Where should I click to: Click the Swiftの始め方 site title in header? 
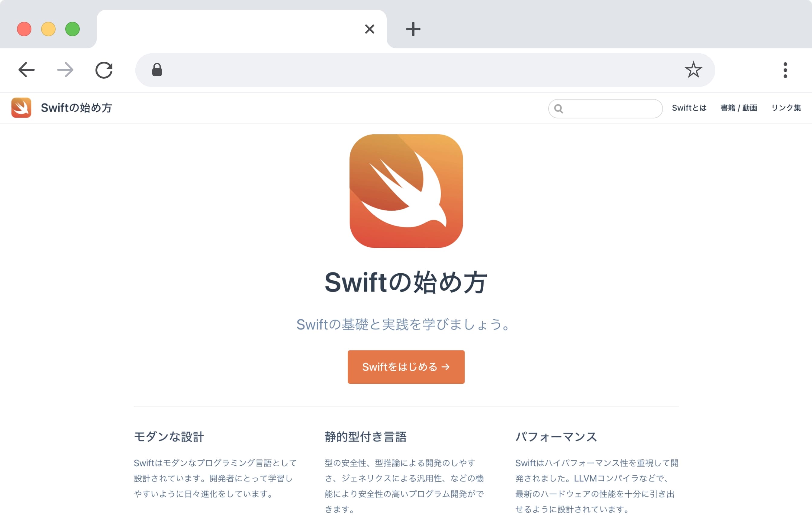pos(76,108)
